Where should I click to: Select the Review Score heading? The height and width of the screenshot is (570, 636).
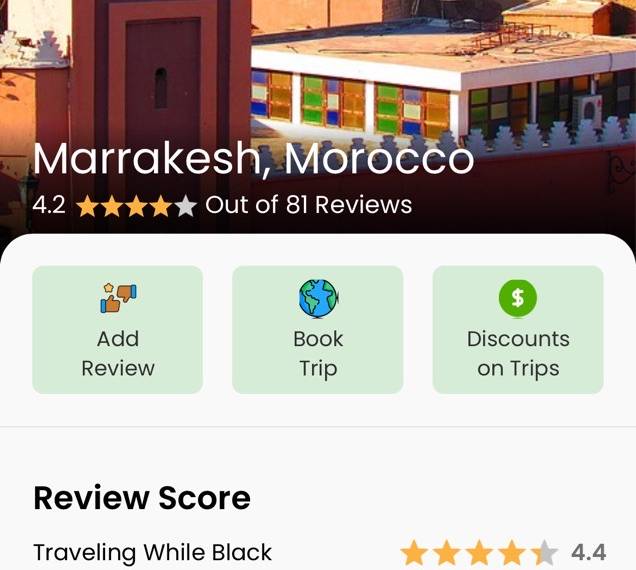coord(142,498)
